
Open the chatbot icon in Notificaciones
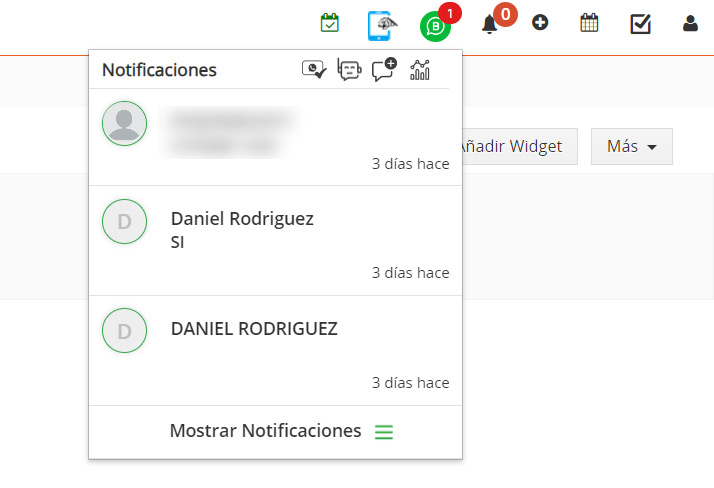point(348,70)
